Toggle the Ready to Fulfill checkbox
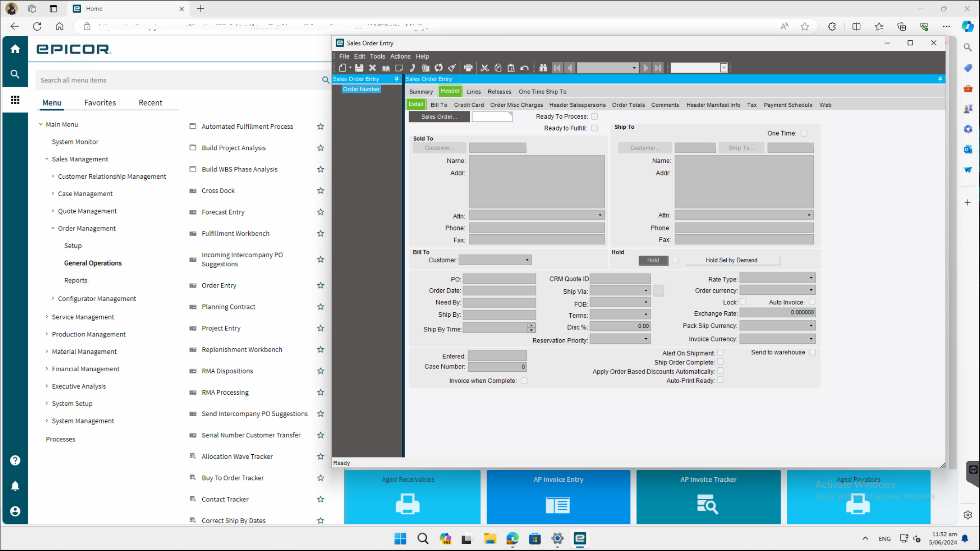The image size is (980, 551). (595, 128)
